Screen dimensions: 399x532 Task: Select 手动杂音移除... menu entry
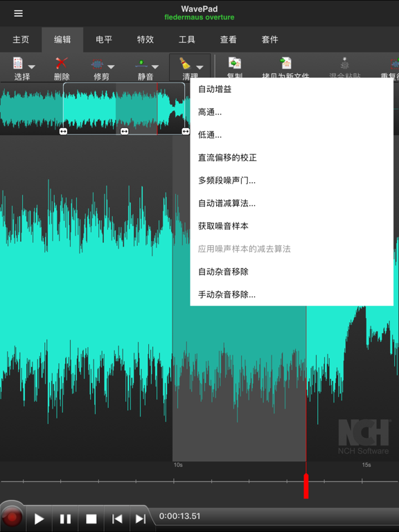click(x=291, y=294)
